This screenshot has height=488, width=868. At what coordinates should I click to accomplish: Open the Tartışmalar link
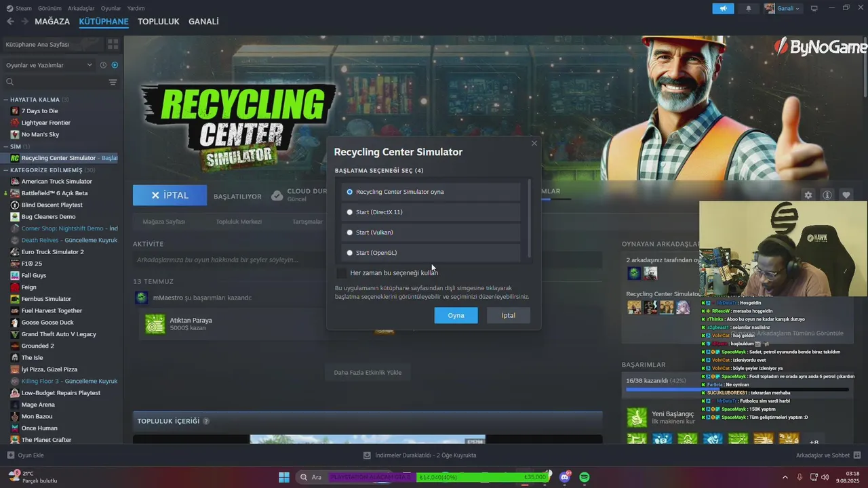pos(307,222)
